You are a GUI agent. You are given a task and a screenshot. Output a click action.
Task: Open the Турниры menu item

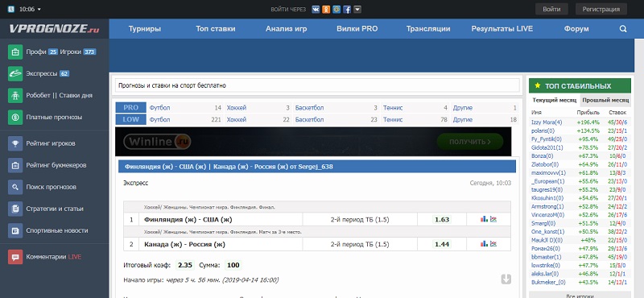pos(145,29)
